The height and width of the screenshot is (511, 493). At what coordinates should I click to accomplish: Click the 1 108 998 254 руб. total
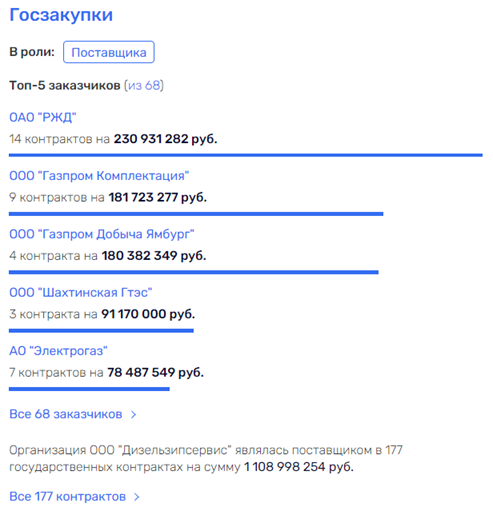(x=299, y=467)
